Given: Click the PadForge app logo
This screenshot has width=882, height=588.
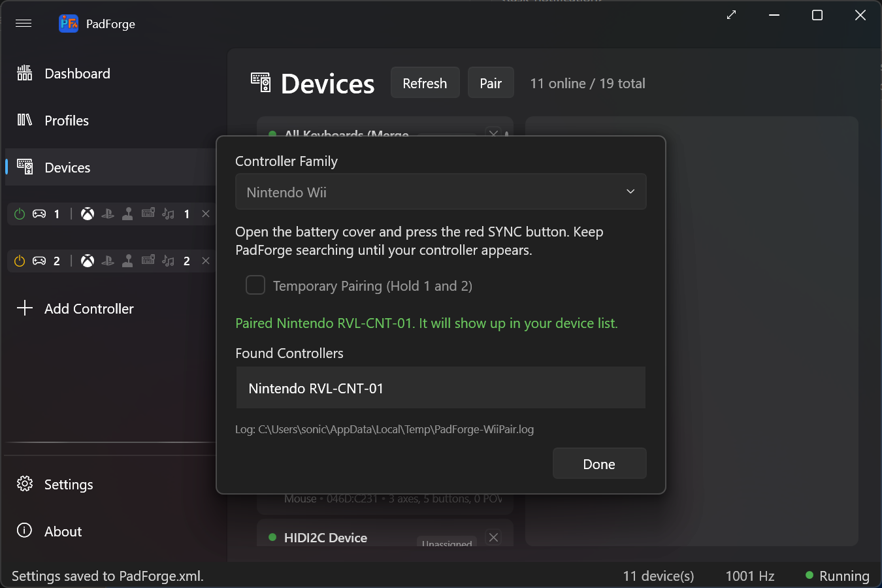Looking at the screenshot, I should [x=69, y=24].
